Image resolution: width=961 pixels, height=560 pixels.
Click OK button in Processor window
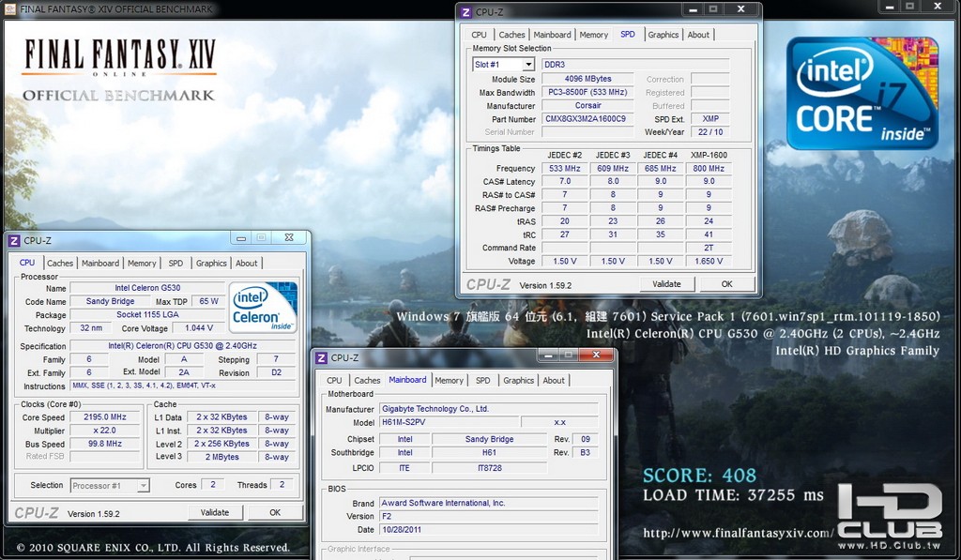[275, 513]
